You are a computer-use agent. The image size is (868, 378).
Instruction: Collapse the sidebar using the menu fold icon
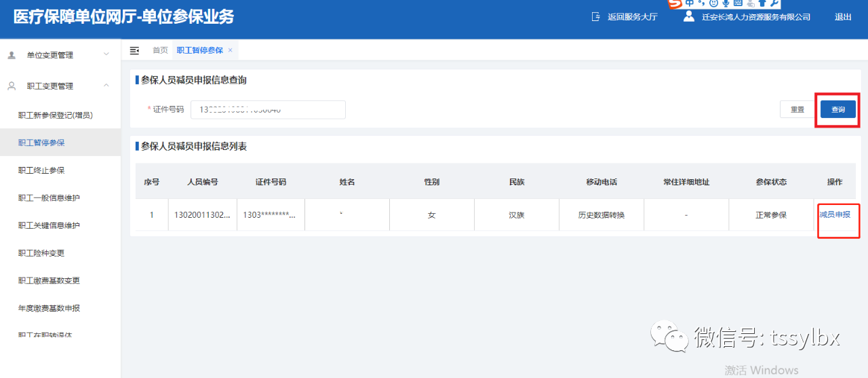[134, 50]
